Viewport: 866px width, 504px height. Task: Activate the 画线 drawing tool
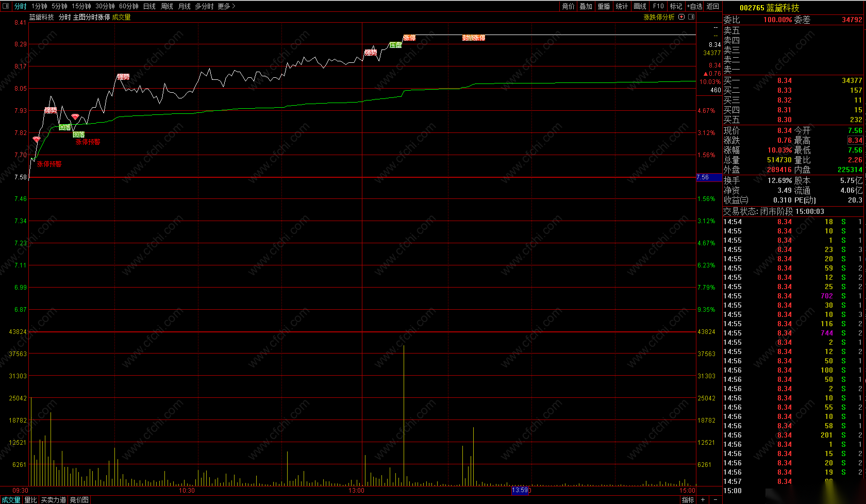(x=640, y=6)
